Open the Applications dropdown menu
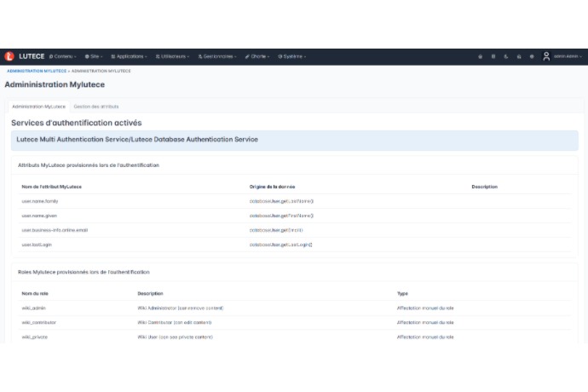This screenshot has height=392, width=588. (x=129, y=56)
